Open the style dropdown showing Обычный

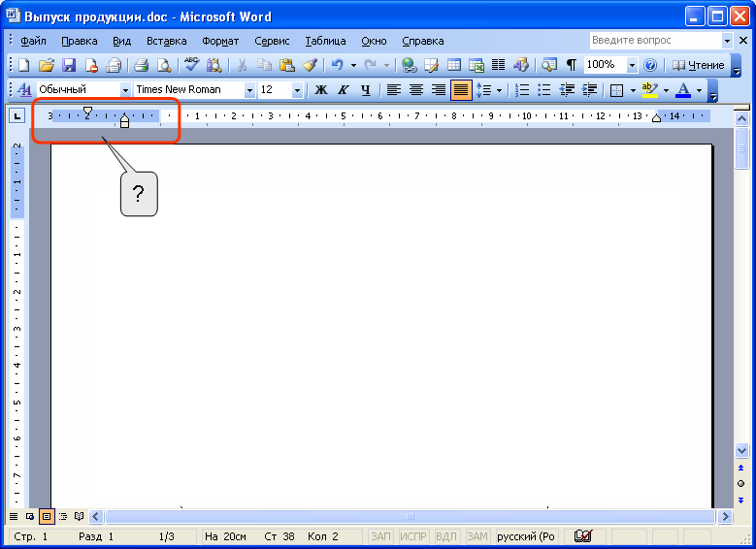[x=125, y=89]
